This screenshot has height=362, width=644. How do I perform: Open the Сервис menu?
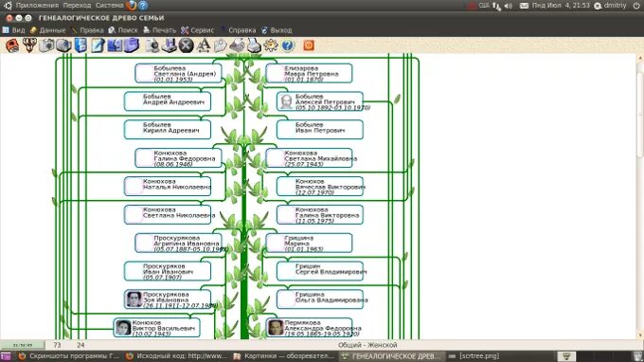click(198, 30)
